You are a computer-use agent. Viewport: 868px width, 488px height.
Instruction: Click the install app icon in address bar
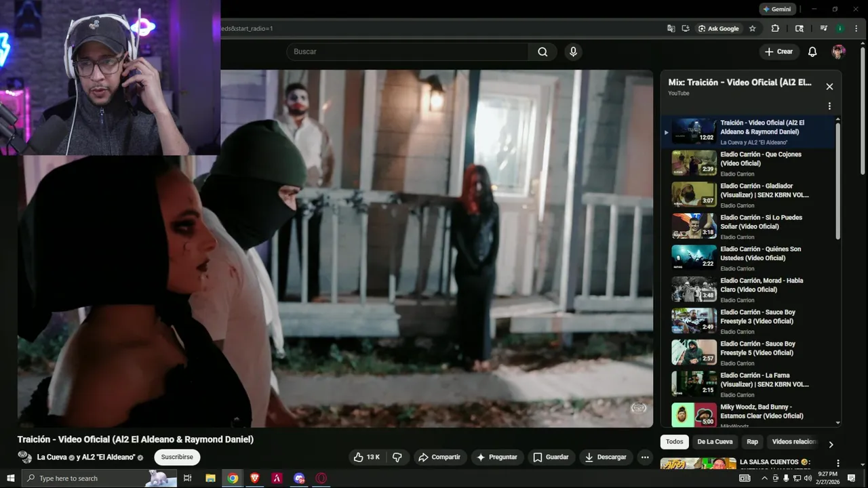tap(686, 28)
